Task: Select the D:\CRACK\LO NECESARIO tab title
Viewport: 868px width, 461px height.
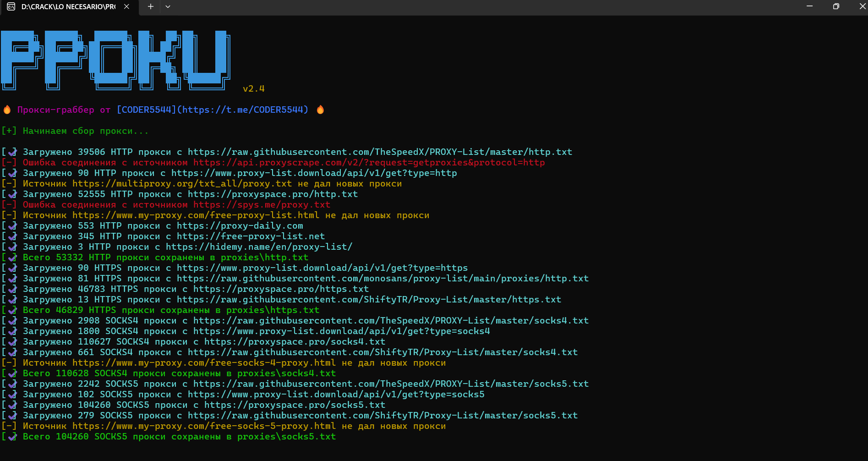Action: click(x=68, y=6)
